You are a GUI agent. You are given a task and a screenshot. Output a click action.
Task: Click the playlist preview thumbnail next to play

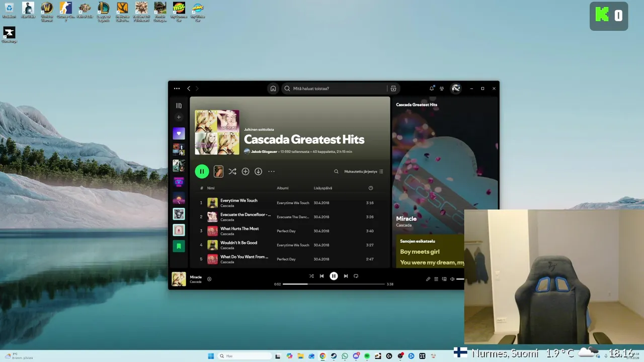point(218,171)
